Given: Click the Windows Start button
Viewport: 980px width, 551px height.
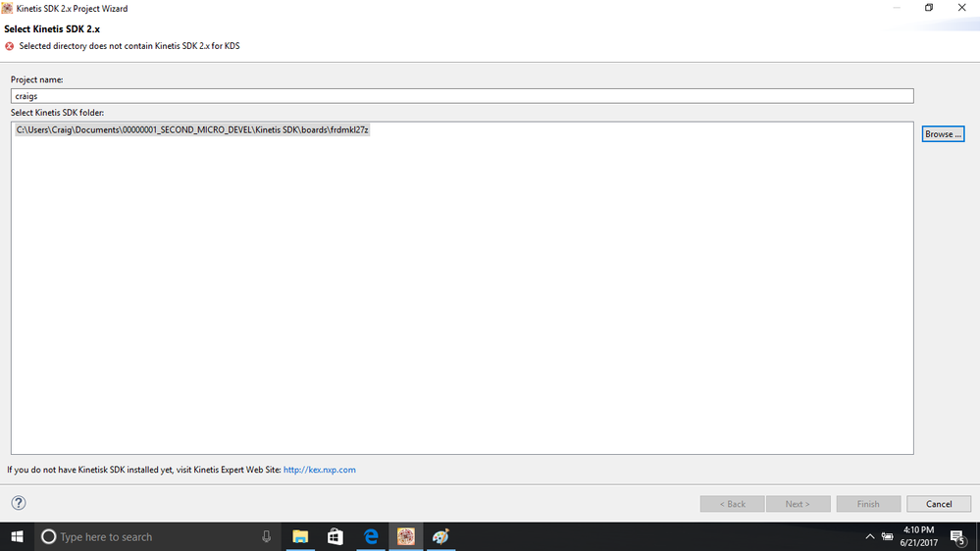Looking at the screenshot, I should click(17, 536).
